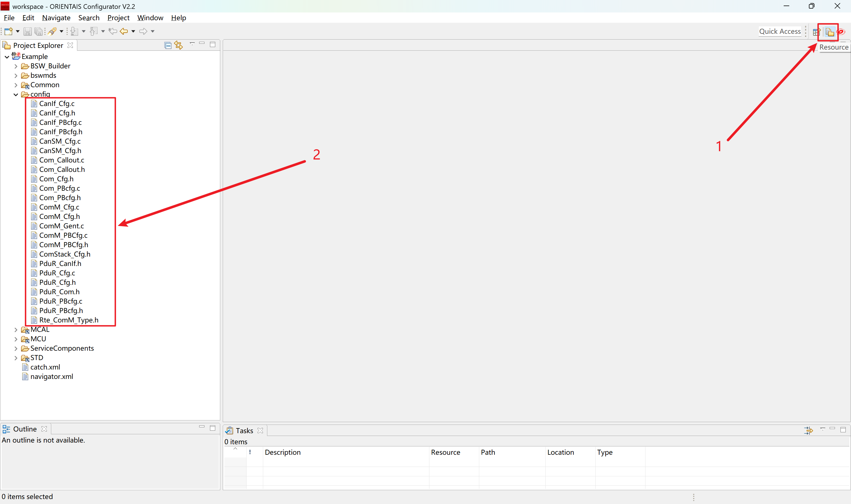
Task: Select the Resource perspective icon
Action: click(830, 32)
